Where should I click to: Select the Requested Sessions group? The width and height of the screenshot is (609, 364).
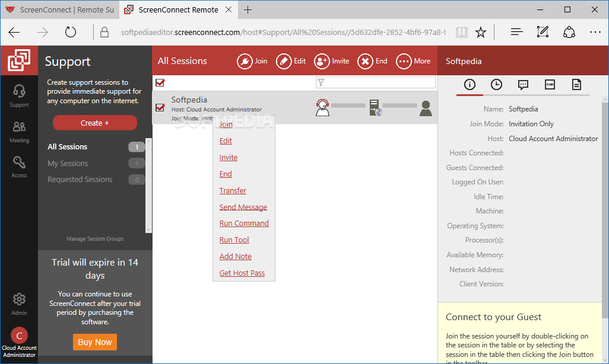pyautogui.click(x=96, y=180)
